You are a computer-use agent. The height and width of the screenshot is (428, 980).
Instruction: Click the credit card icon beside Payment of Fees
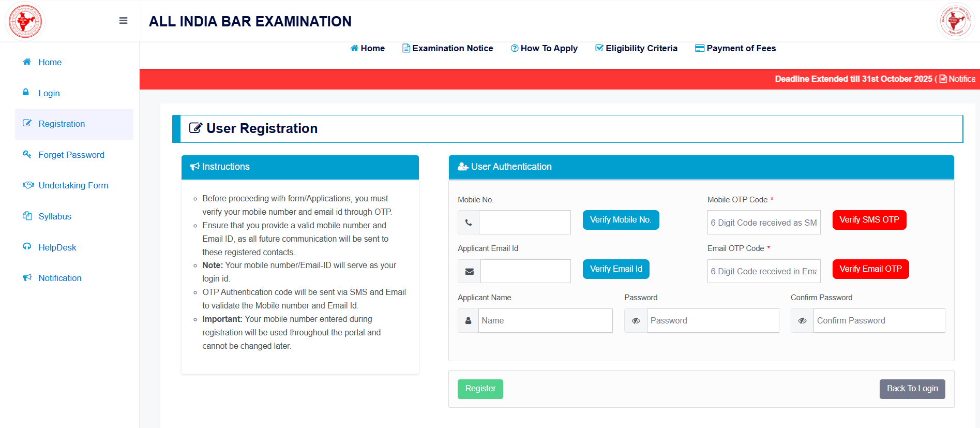[700, 48]
